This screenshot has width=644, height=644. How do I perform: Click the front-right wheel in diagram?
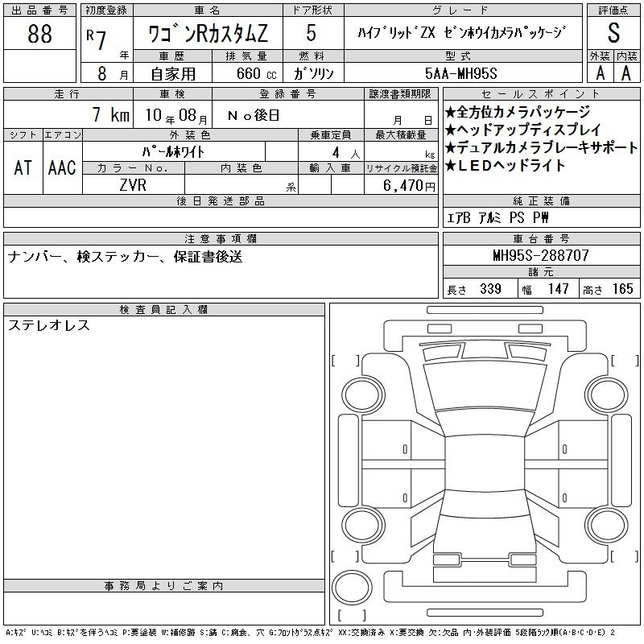click(607, 395)
